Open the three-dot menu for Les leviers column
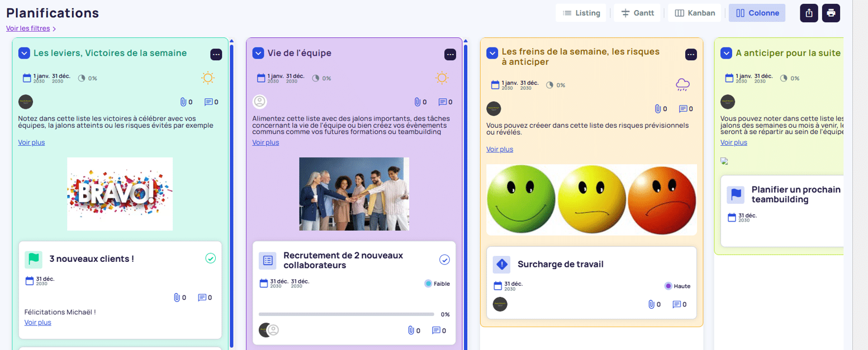Image resolution: width=868 pixels, height=350 pixels. [216, 54]
